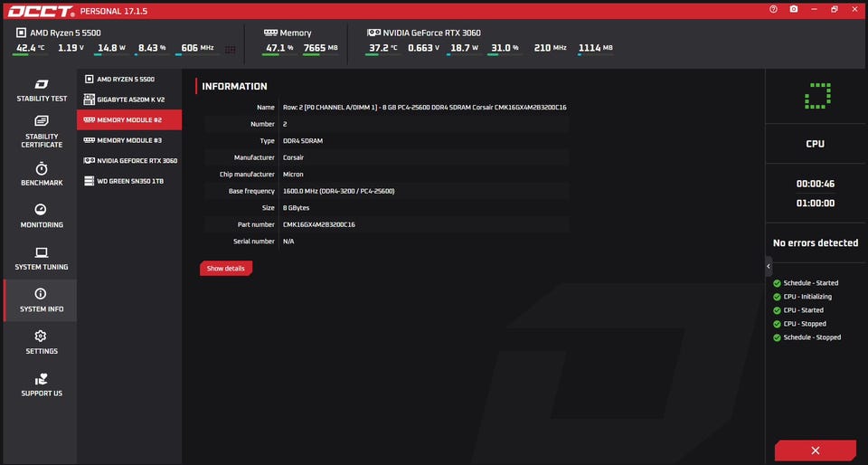Viewport: 868px width, 465px height.
Task: Click the elapsed time 00:00:46
Action: pos(816,184)
